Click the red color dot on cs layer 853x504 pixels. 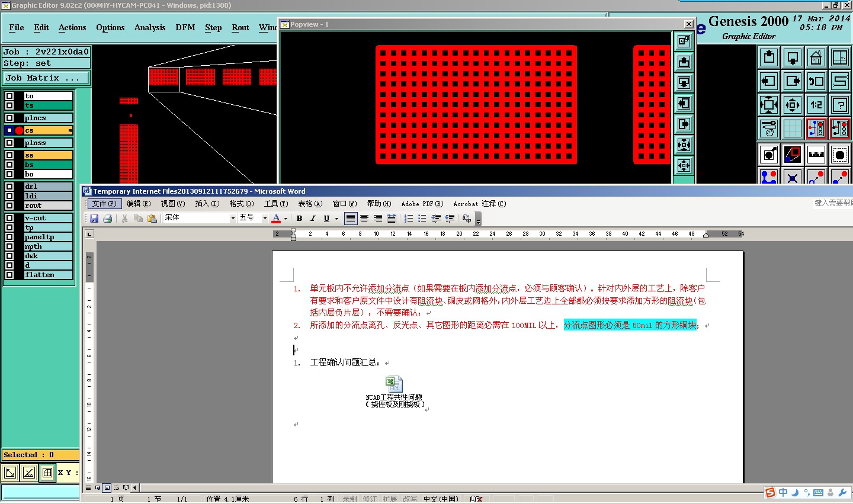19,130
